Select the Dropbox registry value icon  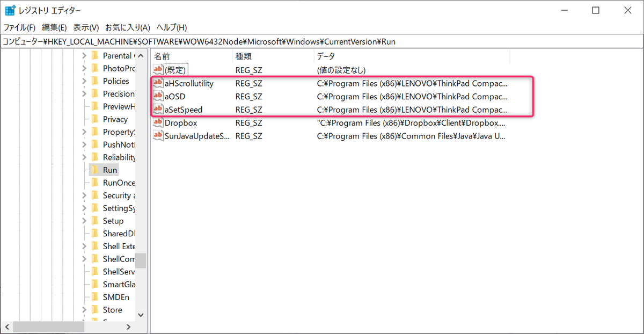click(158, 123)
